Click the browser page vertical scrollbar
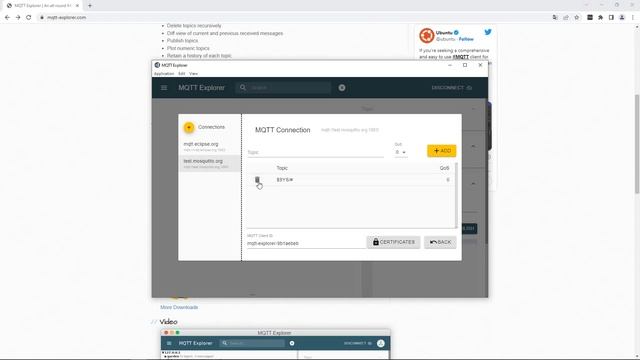This screenshot has height=360, width=640. point(637,144)
